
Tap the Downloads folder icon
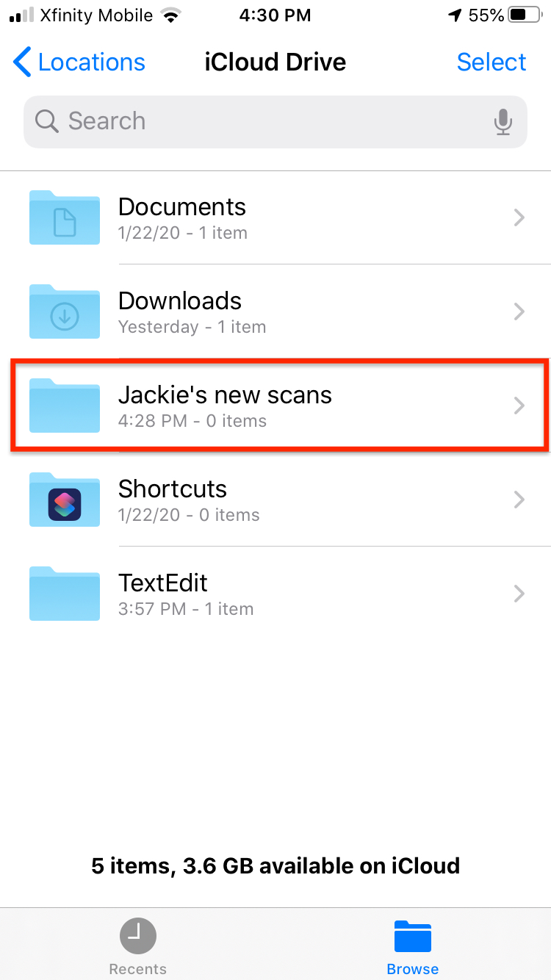pyautogui.click(x=65, y=311)
